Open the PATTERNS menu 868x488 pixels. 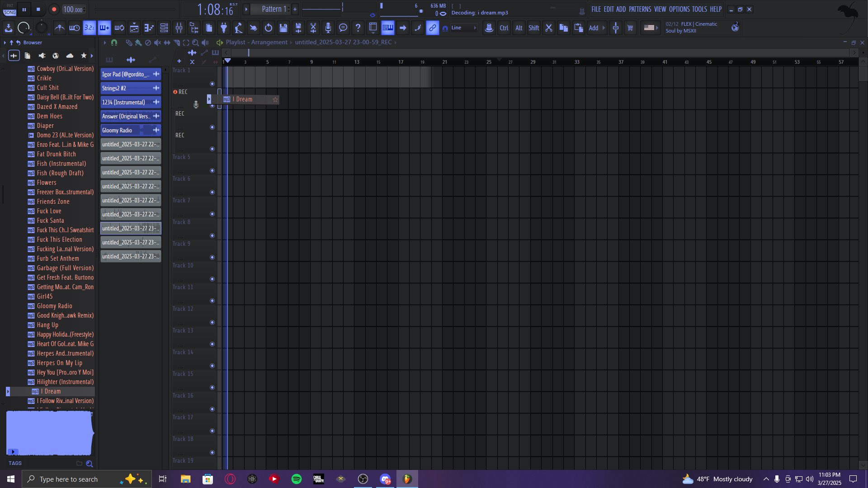point(640,9)
